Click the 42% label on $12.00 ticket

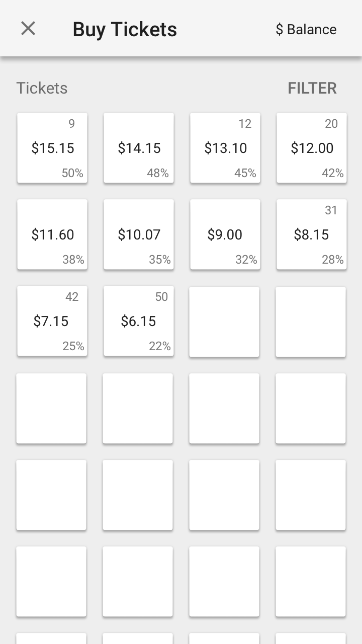click(x=333, y=173)
